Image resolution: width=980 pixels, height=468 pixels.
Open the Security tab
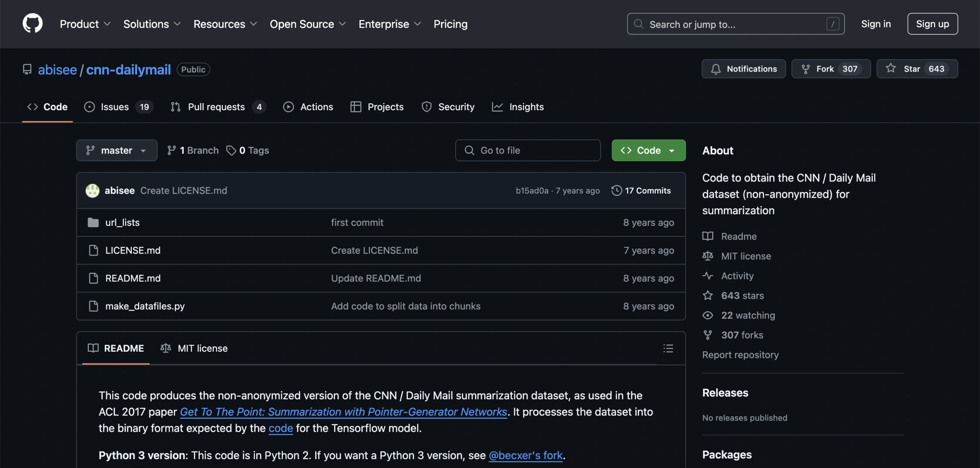pos(448,107)
